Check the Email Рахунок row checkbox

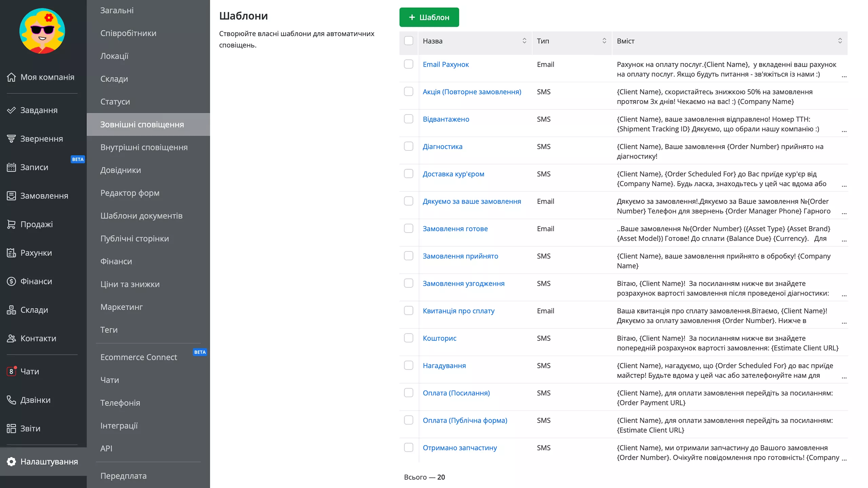click(x=409, y=64)
